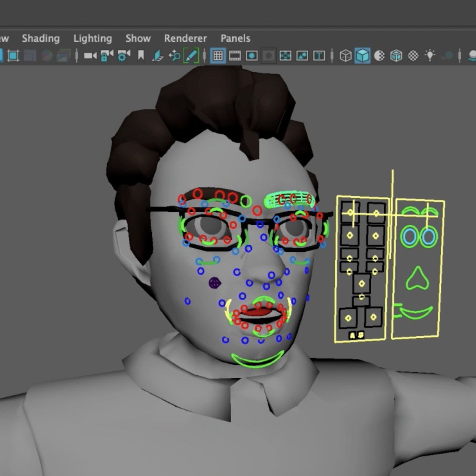Click Wireframe on Shaded cube icon
The width and height of the screenshot is (476, 476).
click(x=396, y=56)
